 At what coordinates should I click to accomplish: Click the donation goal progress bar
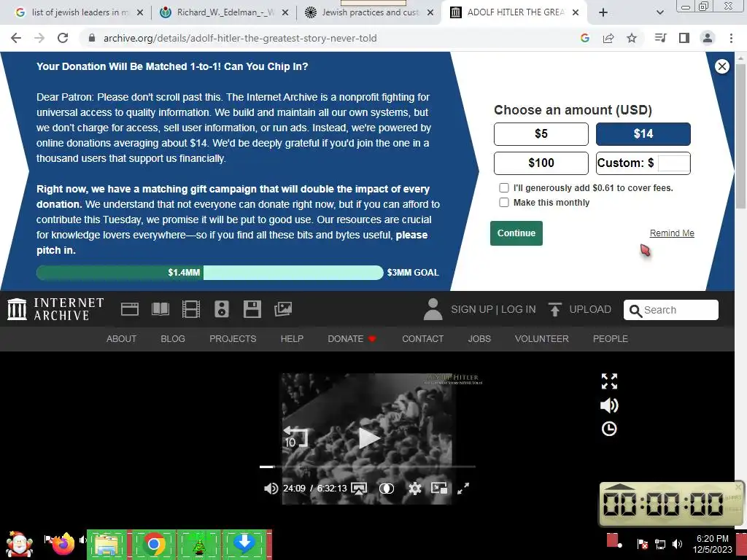[209, 273]
